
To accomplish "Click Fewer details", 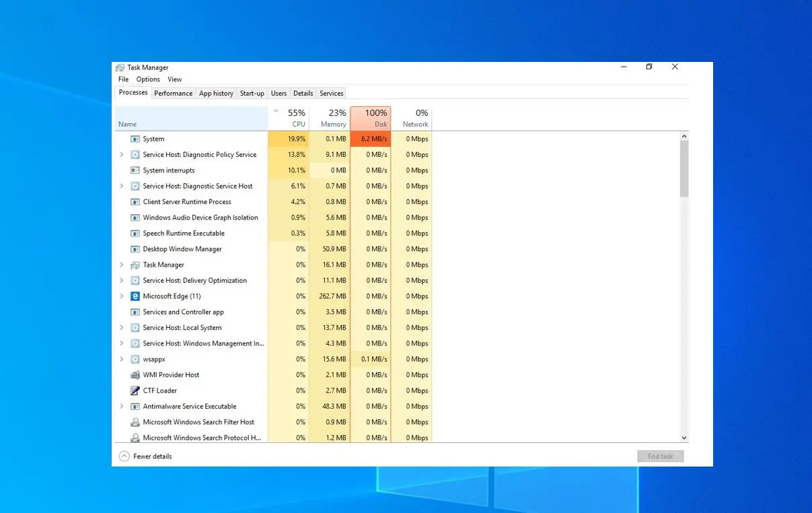I will (151, 456).
